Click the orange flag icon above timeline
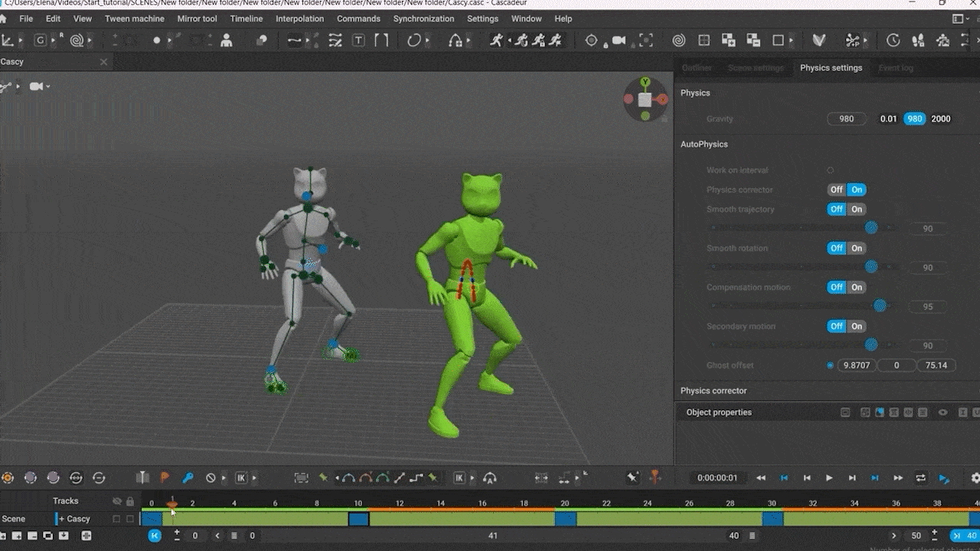This screenshot has height=551, width=980. pos(165,478)
